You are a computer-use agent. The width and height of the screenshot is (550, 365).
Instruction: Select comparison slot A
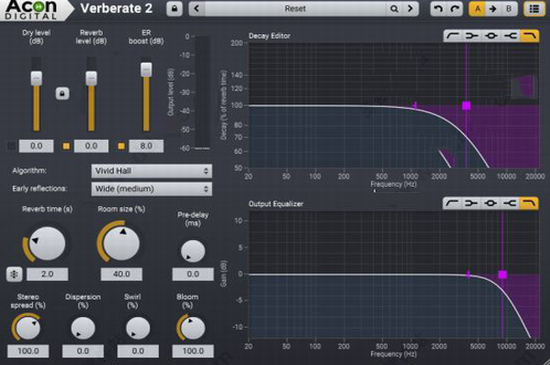(x=477, y=9)
